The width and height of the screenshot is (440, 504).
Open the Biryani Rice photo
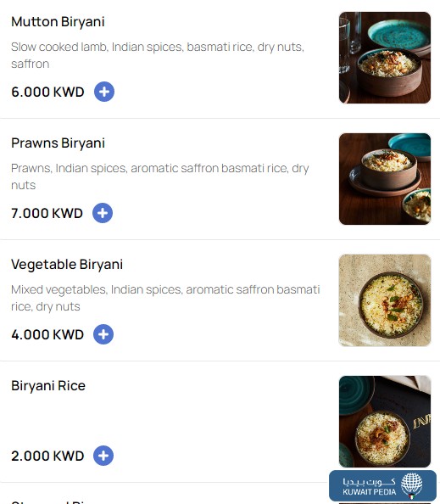click(x=385, y=422)
